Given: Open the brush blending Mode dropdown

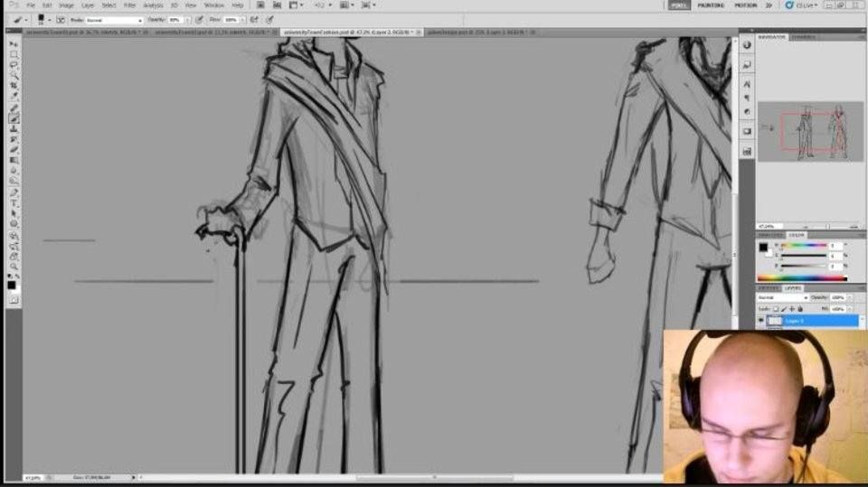Looking at the screenshot, I should pyautogui.click(x=114, y=20).
